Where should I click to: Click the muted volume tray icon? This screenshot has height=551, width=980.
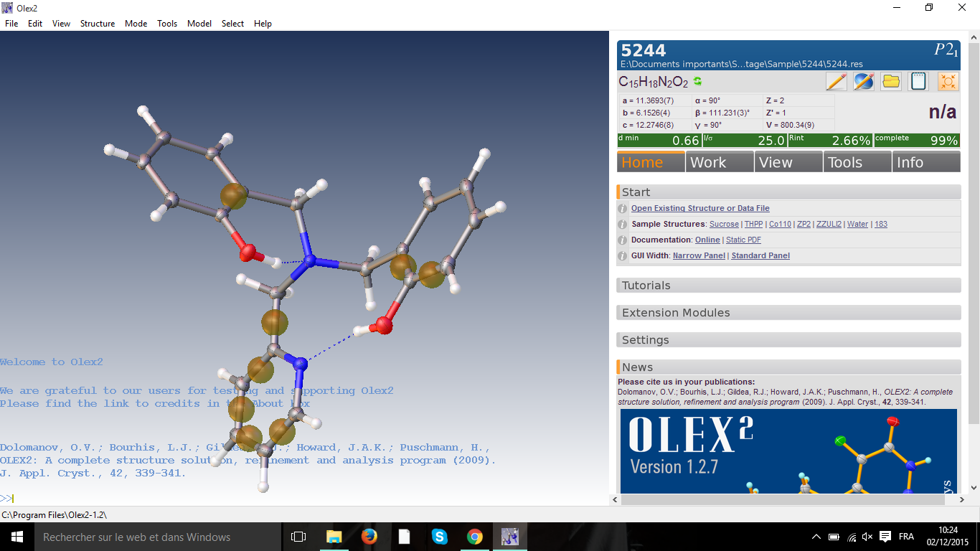coord(867,537)
